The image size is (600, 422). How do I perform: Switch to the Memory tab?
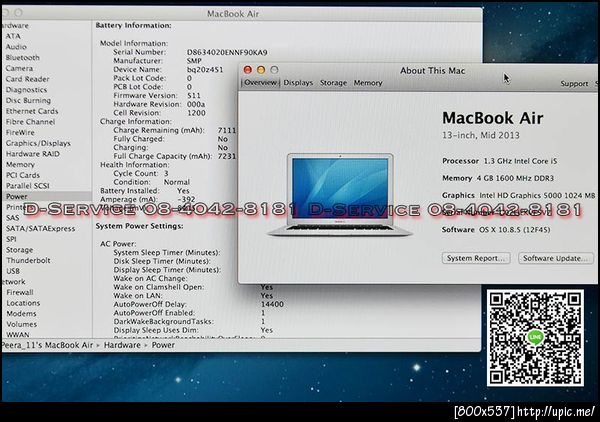(x=368, y=83)
